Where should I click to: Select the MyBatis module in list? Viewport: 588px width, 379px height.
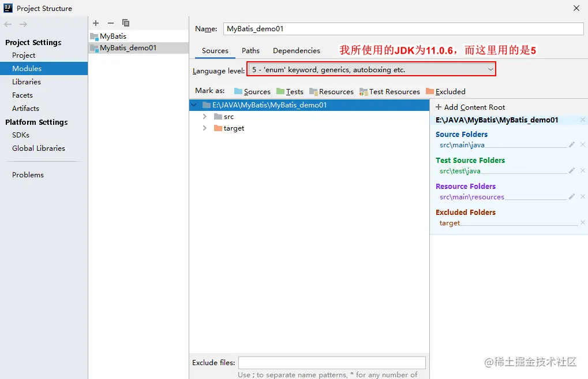138,36
